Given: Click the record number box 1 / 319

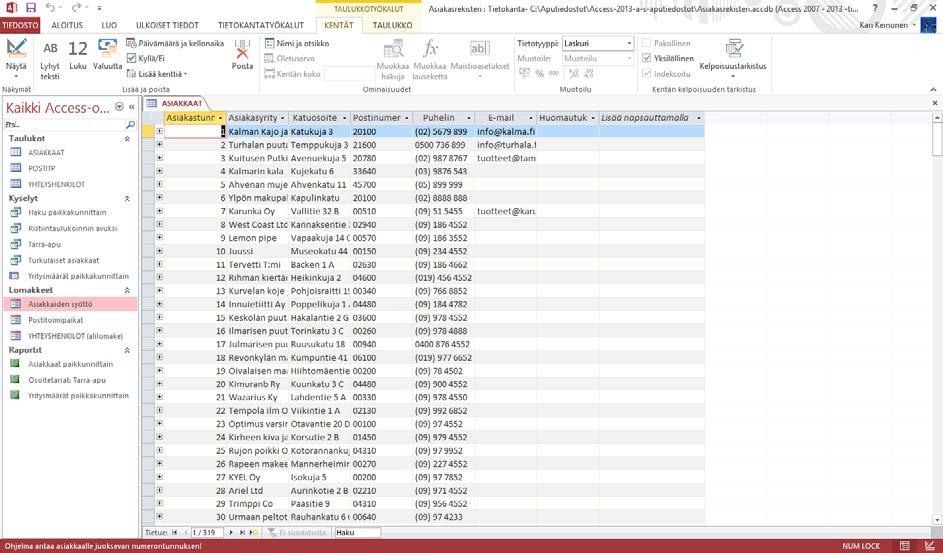Looking at the screenshot, I should (206, 533).
